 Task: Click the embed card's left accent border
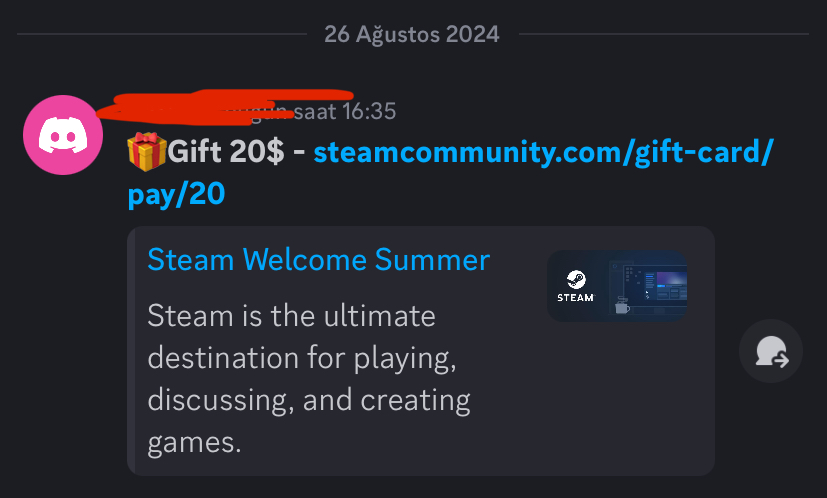[x=131, y=351]
